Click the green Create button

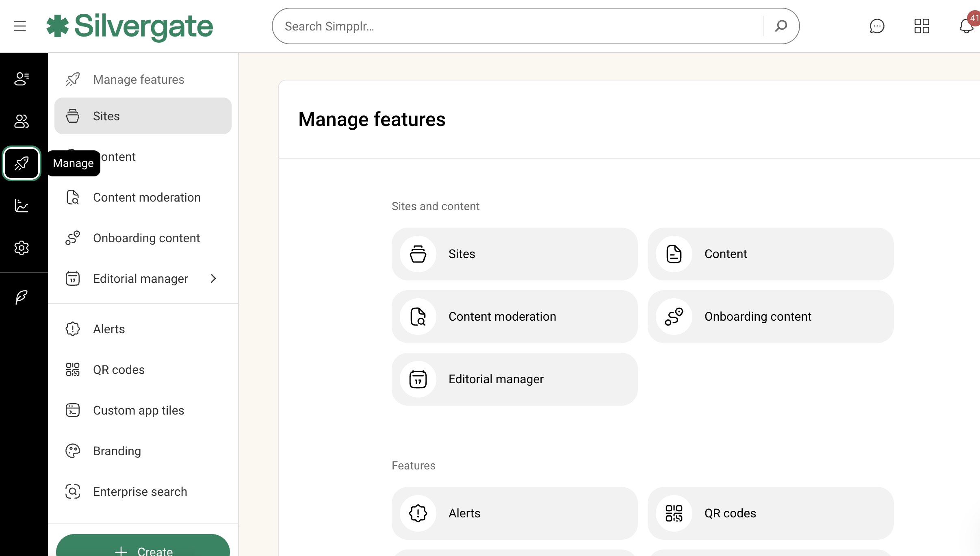143,548
